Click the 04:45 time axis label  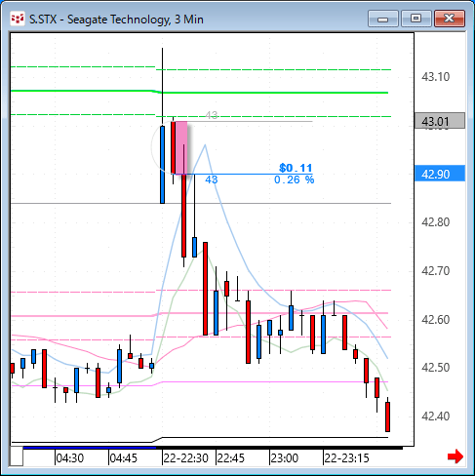click(x=124, y=458)
